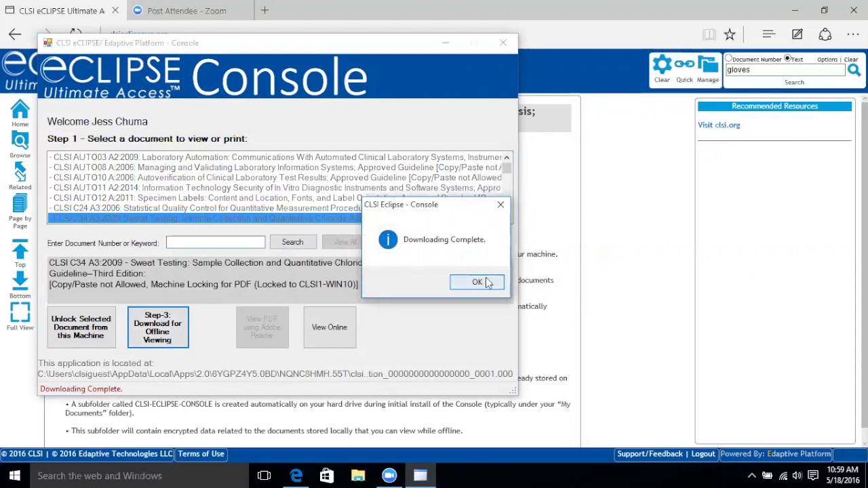Click Unlock Selected Document from this Machine

pos(81,327)
